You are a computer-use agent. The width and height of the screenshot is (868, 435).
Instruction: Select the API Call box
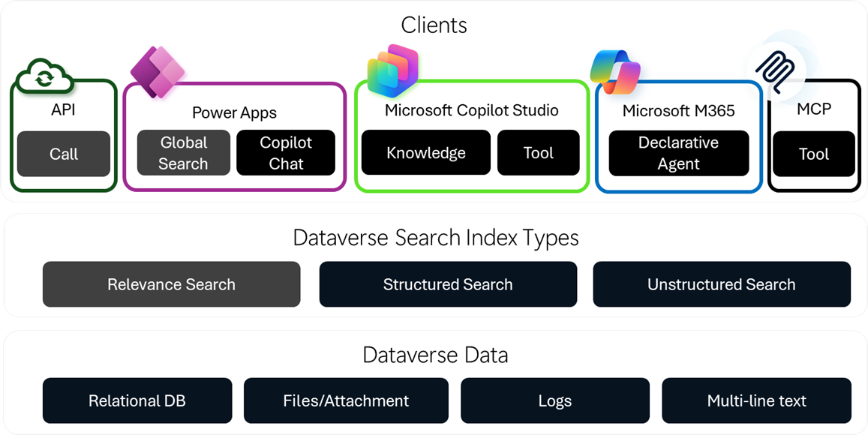(64, 154)
